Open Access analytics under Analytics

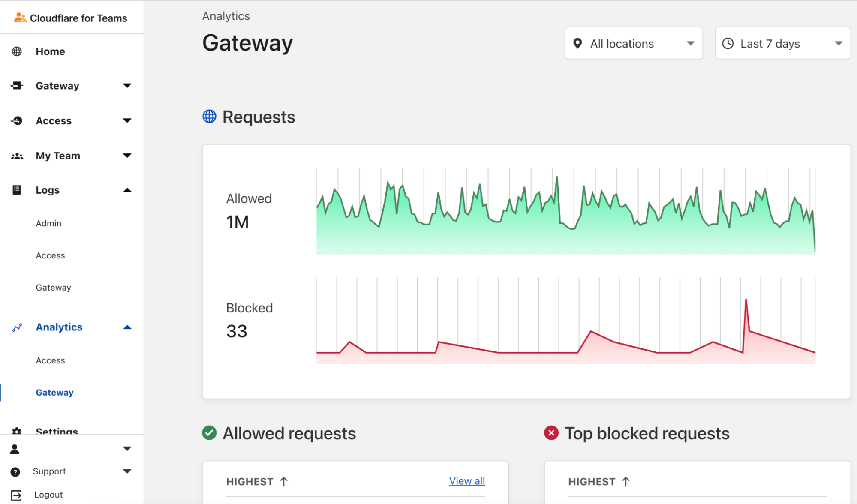coord(51,360)
